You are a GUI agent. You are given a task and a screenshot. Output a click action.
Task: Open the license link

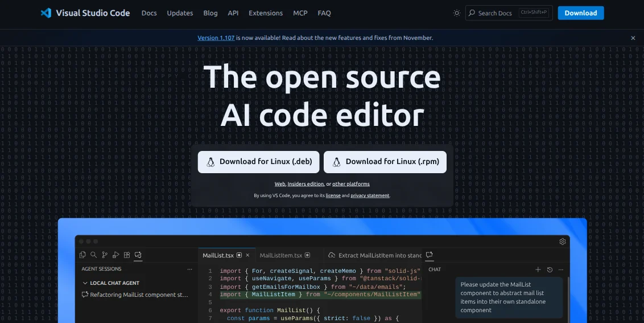click(333, 196)
